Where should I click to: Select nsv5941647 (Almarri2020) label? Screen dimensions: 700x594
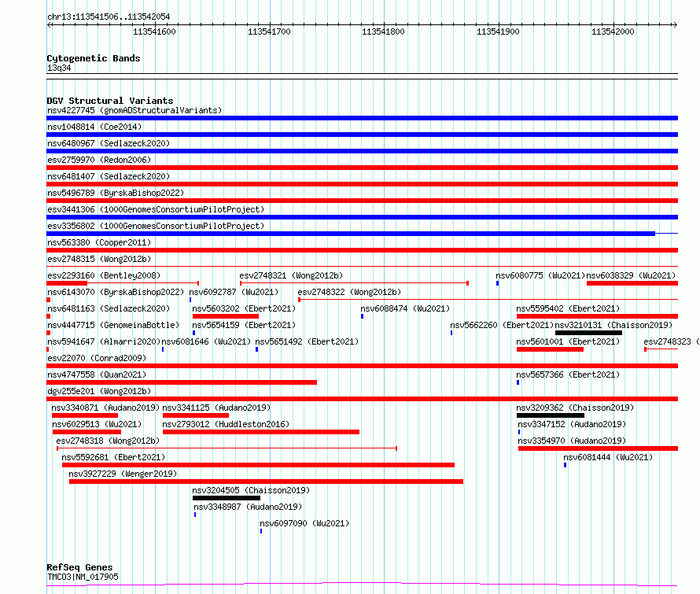tap(104, 341)
